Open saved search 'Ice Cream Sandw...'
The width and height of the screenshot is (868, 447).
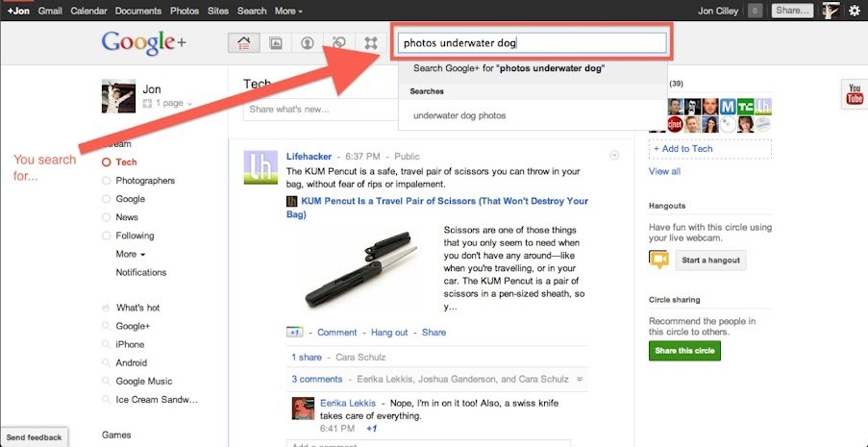click(x=157, y=399)
